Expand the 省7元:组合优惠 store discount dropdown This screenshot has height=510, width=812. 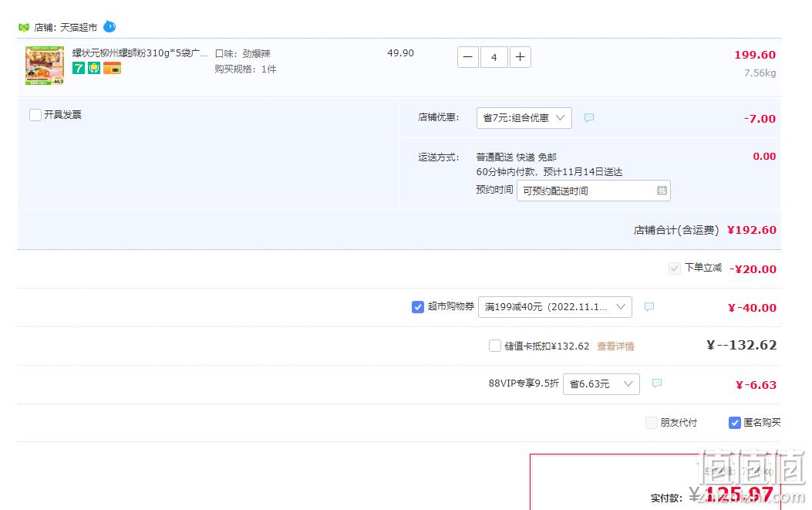click(524, 117)
